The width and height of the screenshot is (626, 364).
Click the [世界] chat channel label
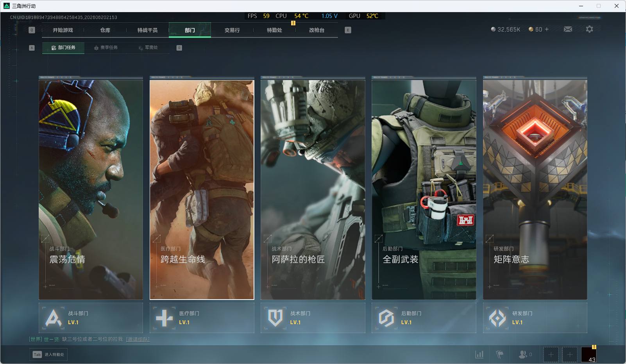click(35, 339)
